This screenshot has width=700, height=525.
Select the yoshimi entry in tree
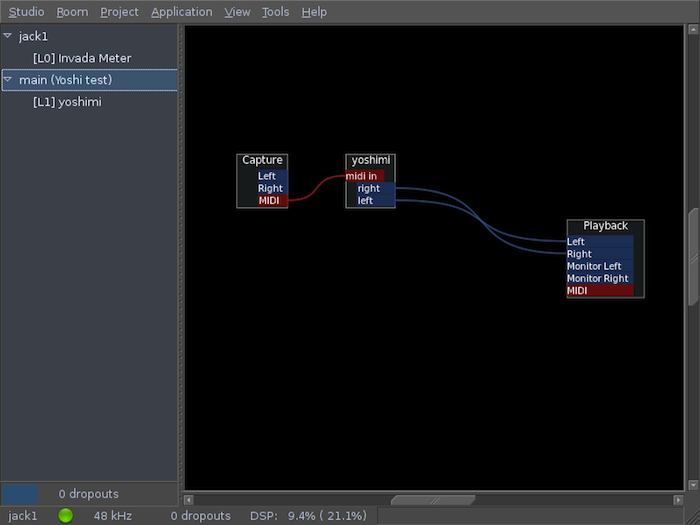(66, 102)
